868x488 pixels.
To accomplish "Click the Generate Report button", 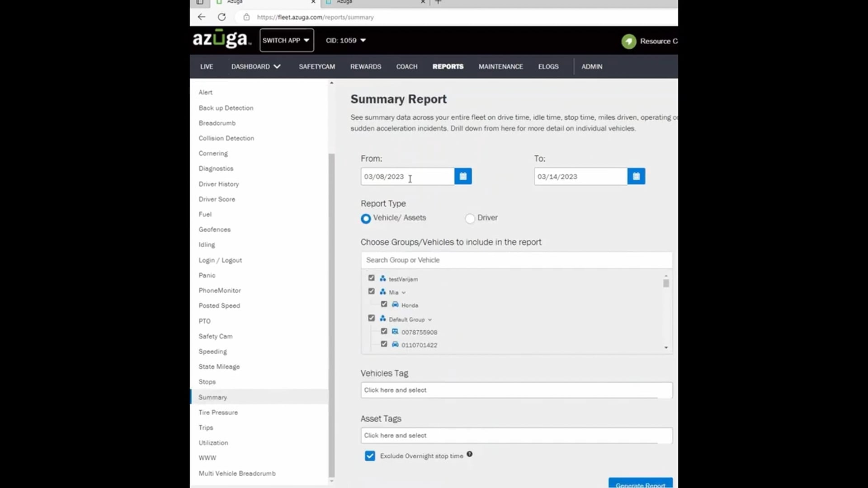I will coord(640,483).
